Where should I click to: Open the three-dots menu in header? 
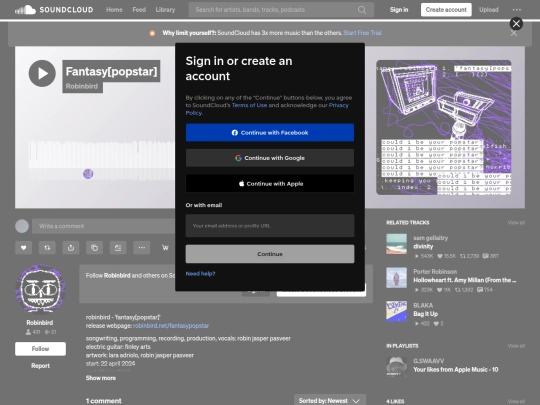517,10
